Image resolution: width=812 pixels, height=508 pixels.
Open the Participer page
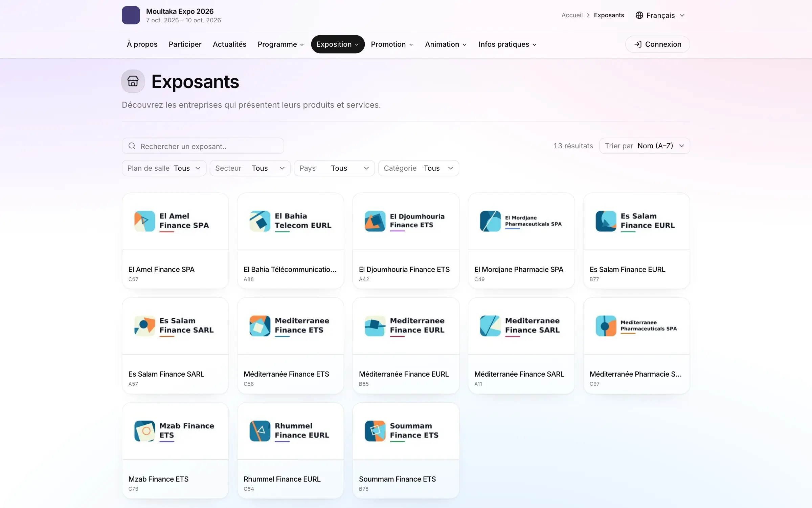click(185, 44)
